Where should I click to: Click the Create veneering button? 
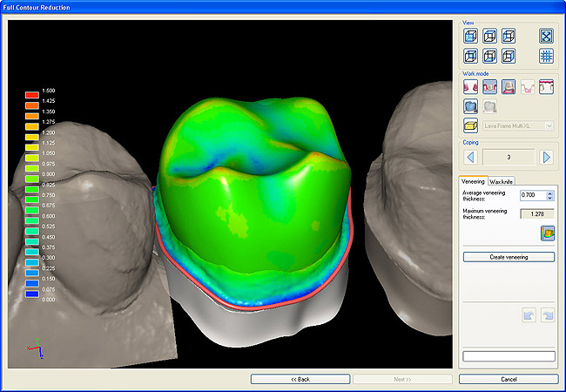point(509,257)
